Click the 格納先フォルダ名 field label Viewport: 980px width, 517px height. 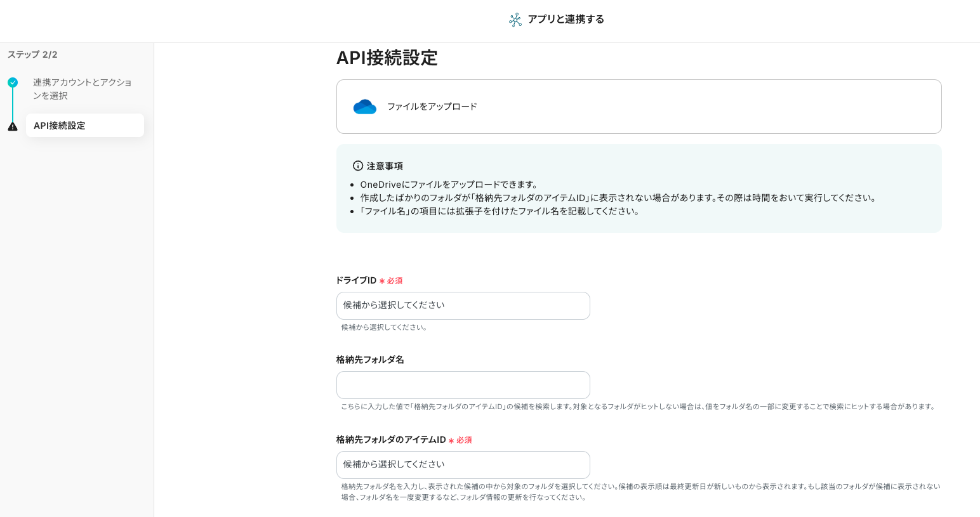pos(370,360)
